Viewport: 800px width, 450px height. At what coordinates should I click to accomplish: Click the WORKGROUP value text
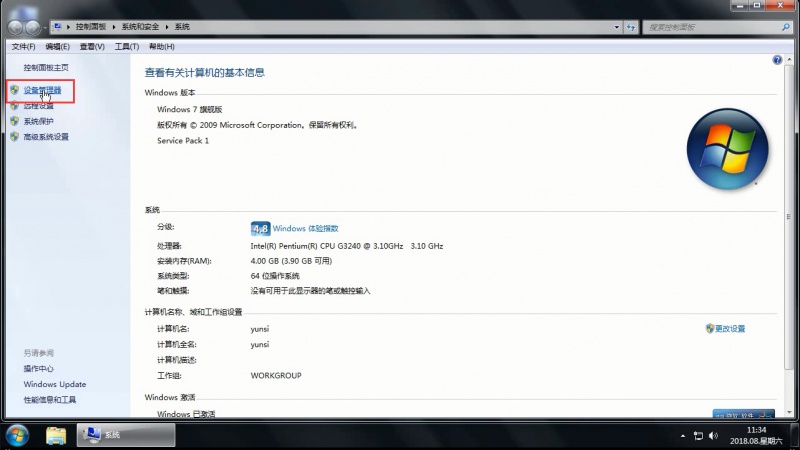276,376
